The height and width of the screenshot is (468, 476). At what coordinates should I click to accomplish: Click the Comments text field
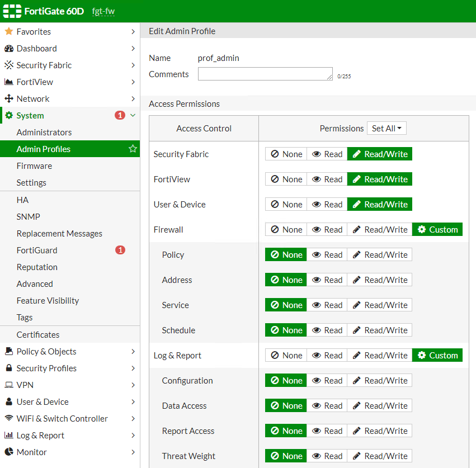coord(265,74)
